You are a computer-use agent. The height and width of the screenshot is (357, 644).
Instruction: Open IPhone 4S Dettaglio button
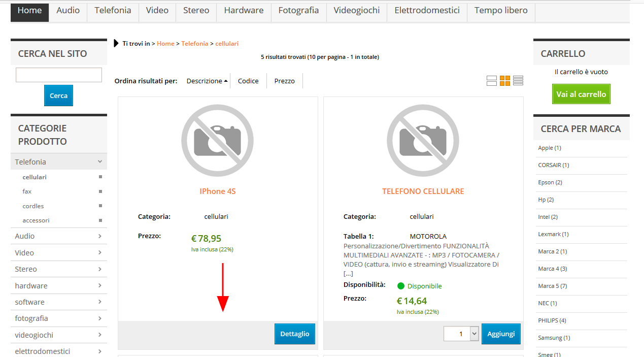pos(295,334)
